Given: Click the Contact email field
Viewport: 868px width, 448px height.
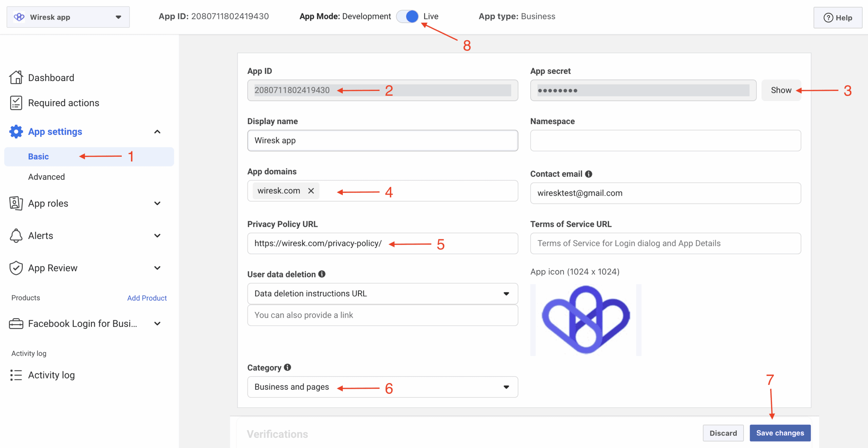Looking at the screenshot, I should [665, 193].
